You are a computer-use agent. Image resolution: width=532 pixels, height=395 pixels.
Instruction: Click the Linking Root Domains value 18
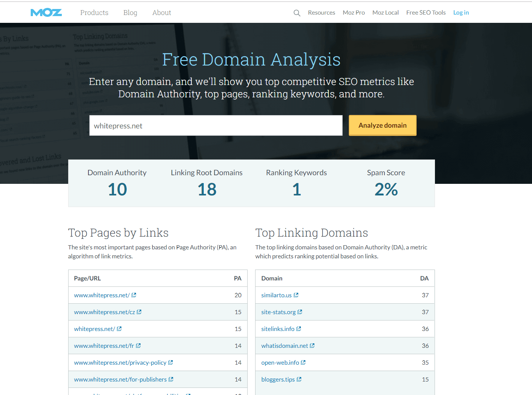(x=207, y=189)
